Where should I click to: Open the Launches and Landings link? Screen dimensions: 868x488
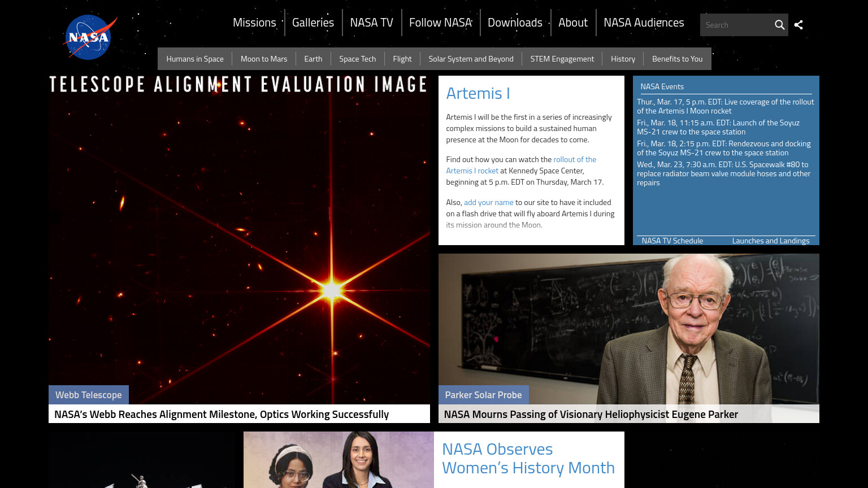(771, 241)
